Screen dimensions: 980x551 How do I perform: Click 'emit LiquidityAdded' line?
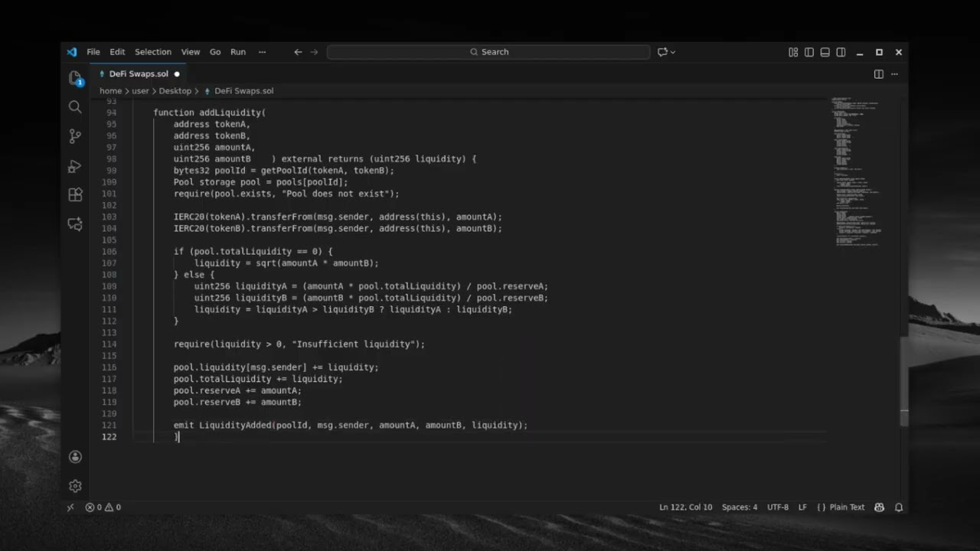point(351,425)
